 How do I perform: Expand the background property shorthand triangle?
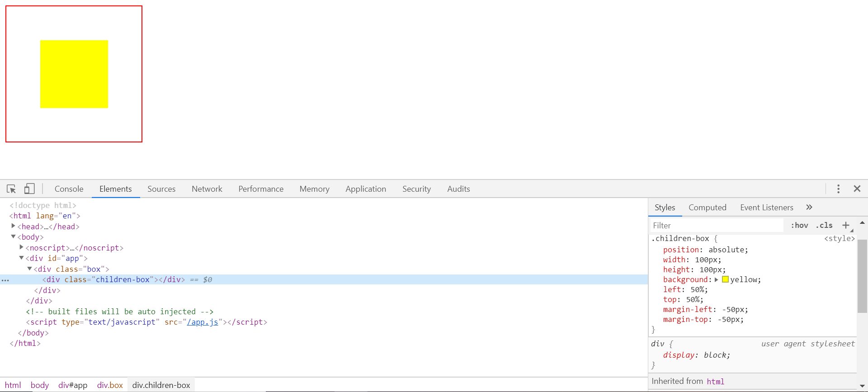point(717,280)
